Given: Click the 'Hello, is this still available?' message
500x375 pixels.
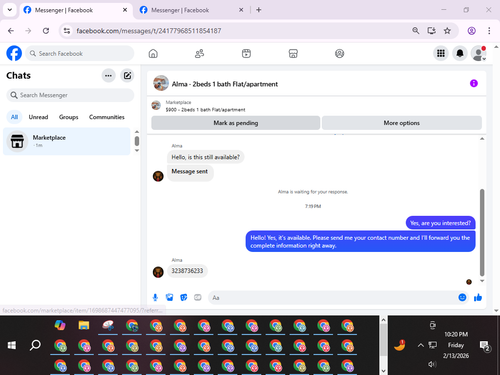Looking at the screenshot, I should coord(205,157).
